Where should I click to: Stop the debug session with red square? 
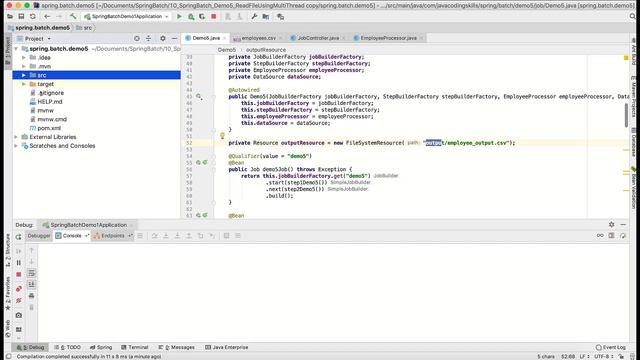(x=18, y=275)
